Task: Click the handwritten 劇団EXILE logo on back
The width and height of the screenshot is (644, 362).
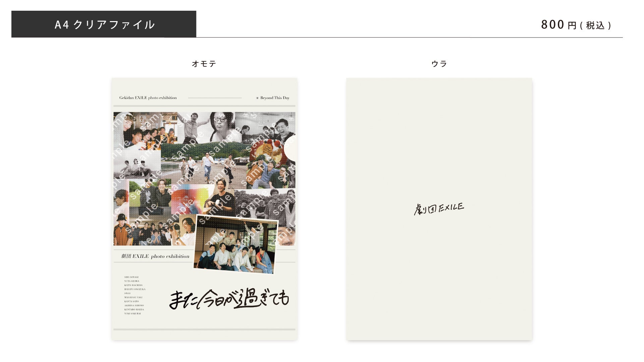Action: 439,208
